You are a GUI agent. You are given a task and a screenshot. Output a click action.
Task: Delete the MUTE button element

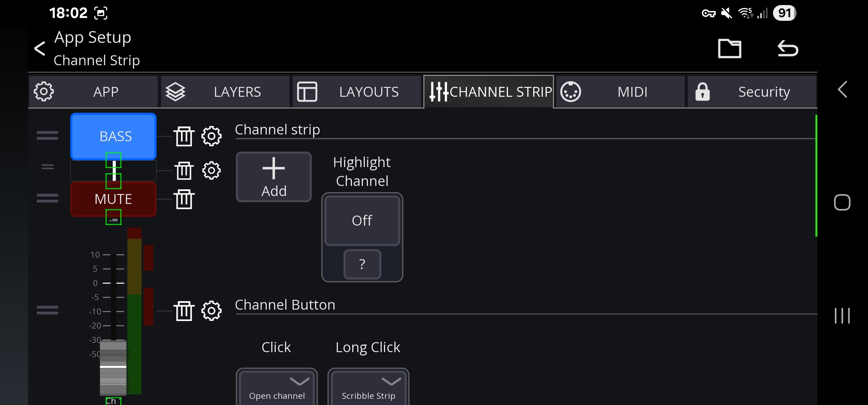coord(184,199)
